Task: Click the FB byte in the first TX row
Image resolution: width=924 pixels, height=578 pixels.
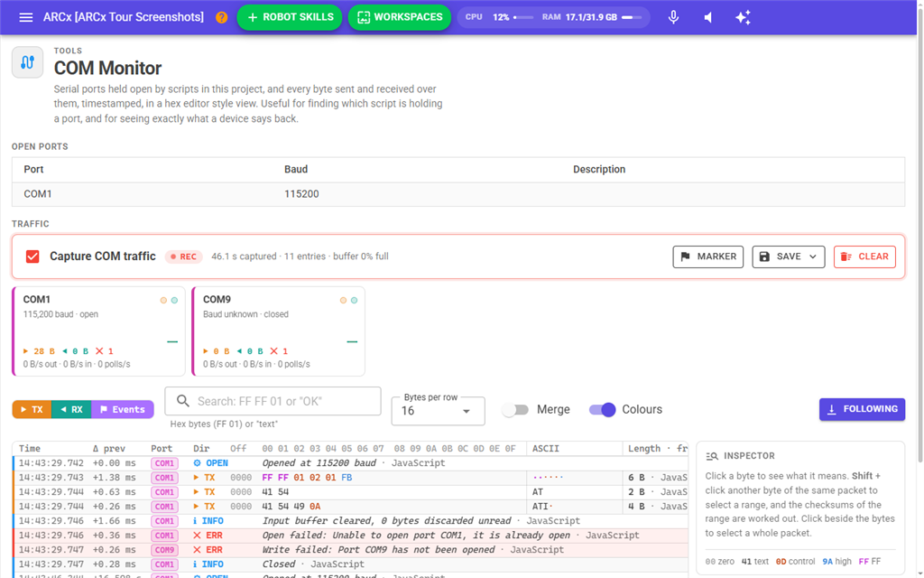Action: (x=346, y=478)
